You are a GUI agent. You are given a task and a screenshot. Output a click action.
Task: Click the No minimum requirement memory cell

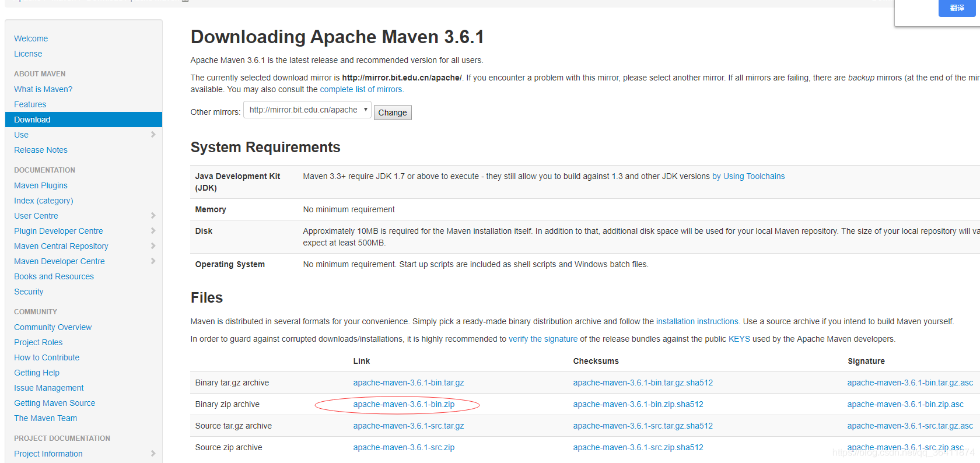pyautogui.click(x=349, y=209)
